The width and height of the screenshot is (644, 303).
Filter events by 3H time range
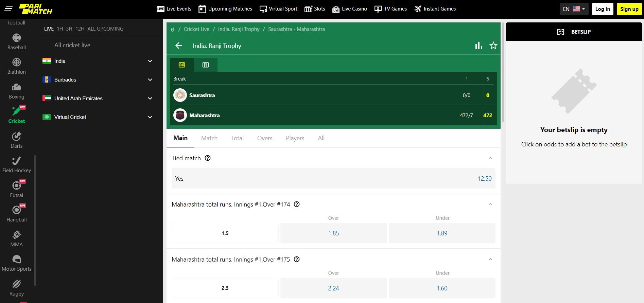click(x=69, y=29)
